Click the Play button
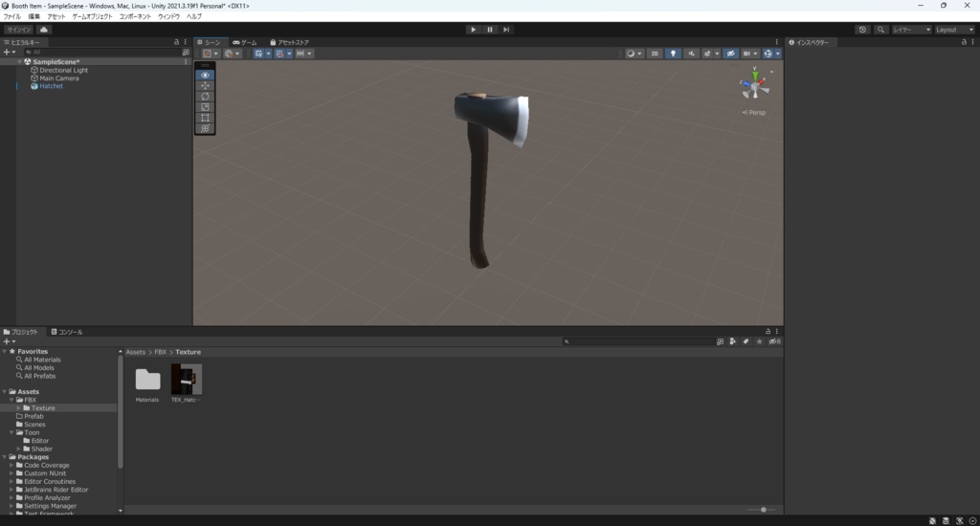 pyautogui.click(x=473, y=30)
